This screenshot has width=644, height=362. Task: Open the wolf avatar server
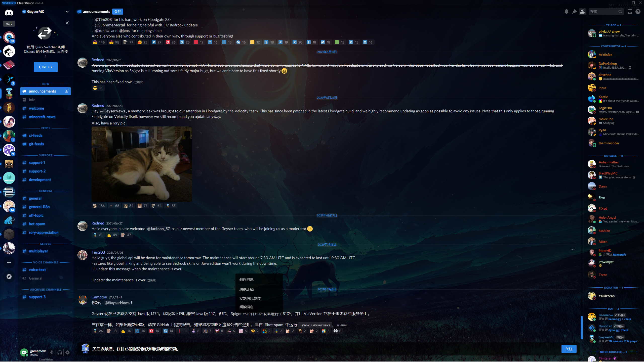tap(9, 51)
